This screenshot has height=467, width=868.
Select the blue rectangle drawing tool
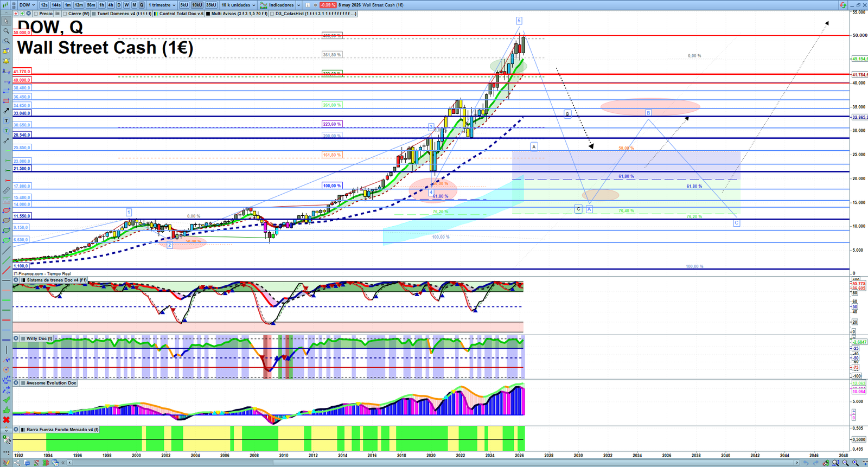click(x=6, y=91)
